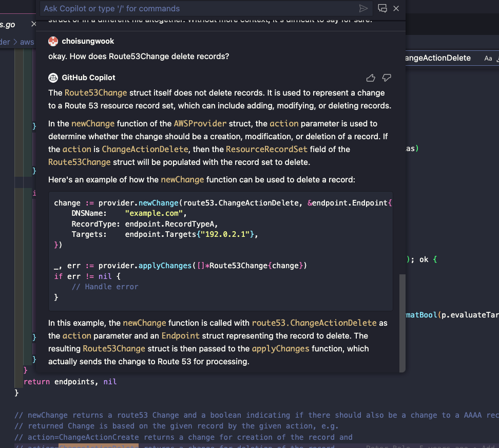Toggle Match Case in find widget

[x=488, y=58]
